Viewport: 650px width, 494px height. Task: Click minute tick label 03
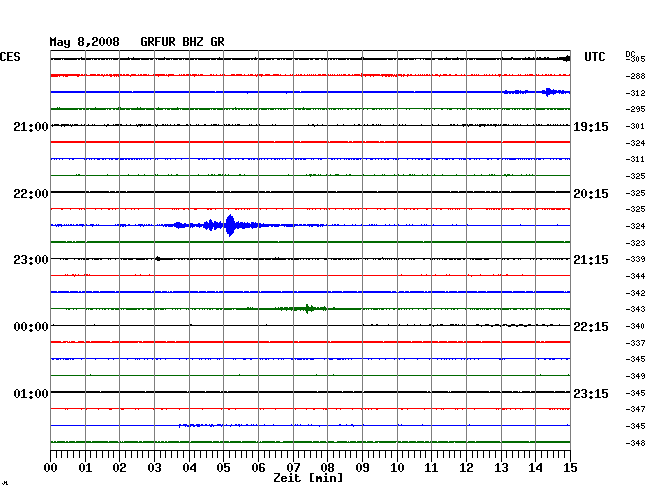(x=154, y=468)
